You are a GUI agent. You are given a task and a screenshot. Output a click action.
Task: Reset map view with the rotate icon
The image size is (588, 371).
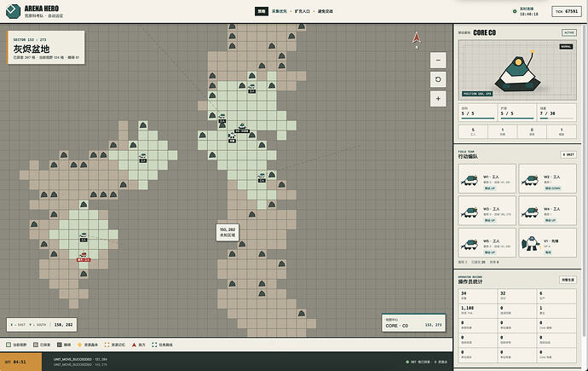point(438,79)
